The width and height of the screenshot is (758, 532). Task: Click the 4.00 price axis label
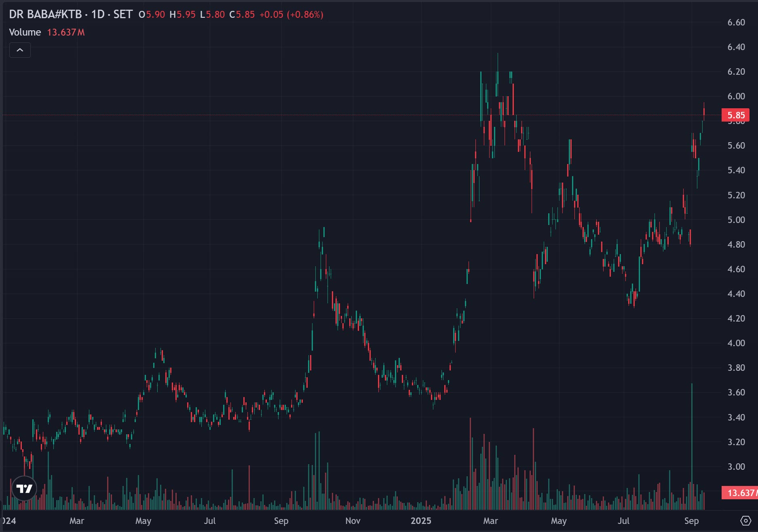(x=736, y=343)
